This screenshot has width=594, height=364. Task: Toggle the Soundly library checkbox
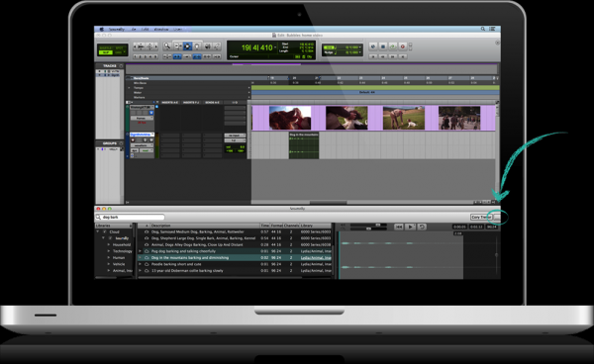(x=111, y=238)
